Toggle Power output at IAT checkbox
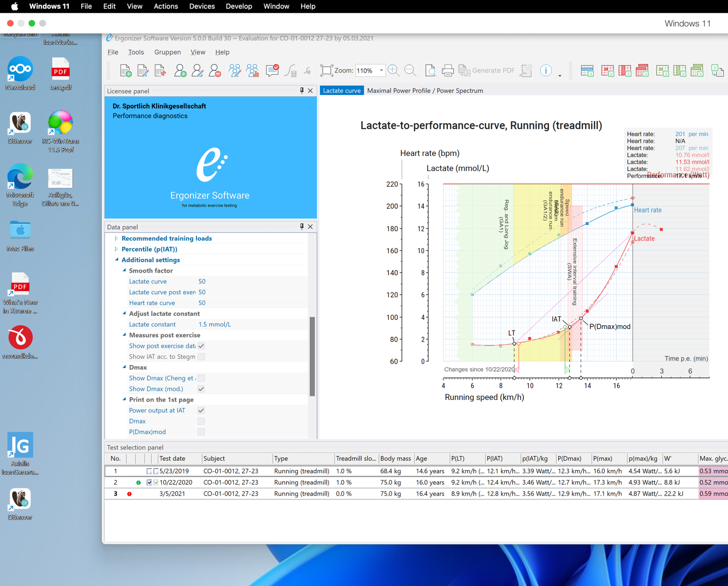 (201, 410)
